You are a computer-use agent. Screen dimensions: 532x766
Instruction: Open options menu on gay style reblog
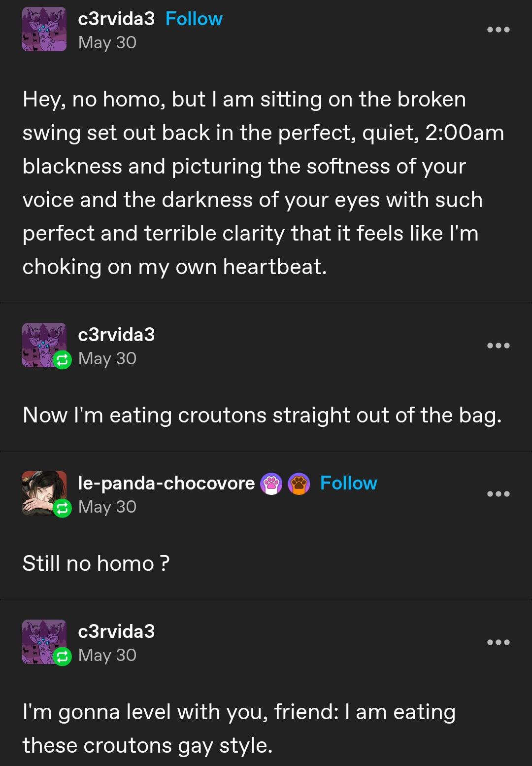[498, 642]
